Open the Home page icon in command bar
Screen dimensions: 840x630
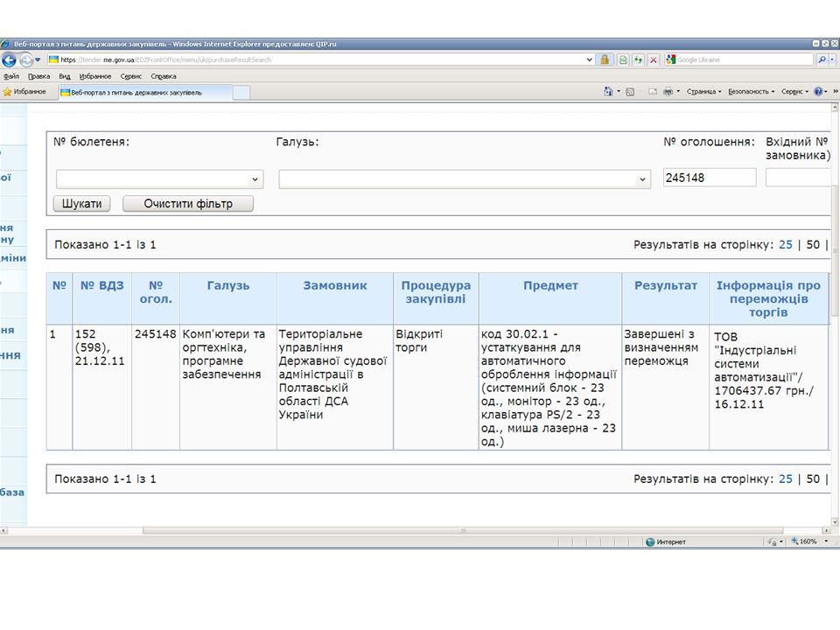click(608, 91)
